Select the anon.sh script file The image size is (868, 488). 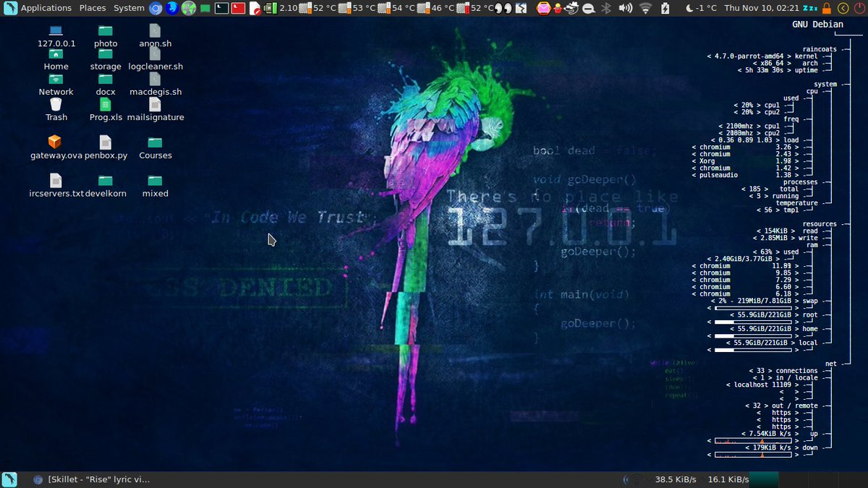coord(155,36)
